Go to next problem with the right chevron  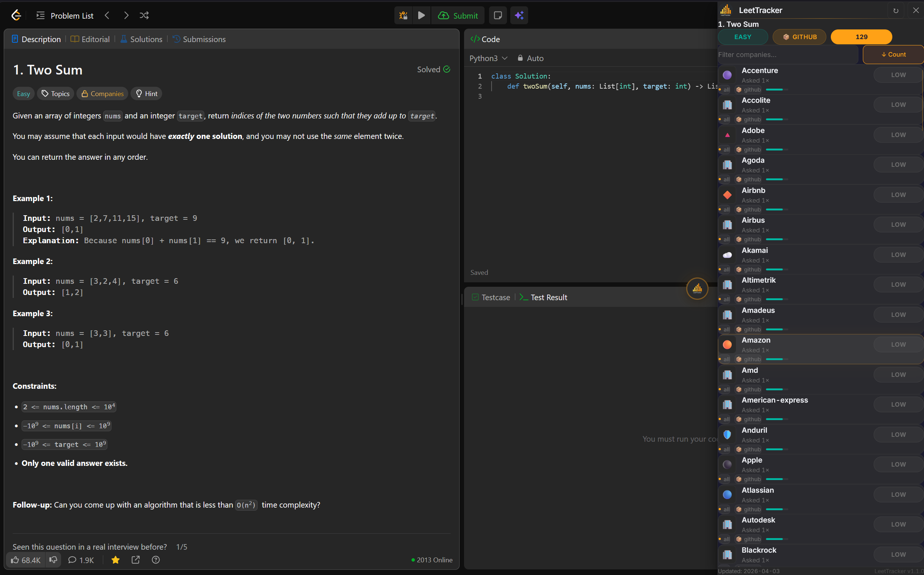(126, 15)
